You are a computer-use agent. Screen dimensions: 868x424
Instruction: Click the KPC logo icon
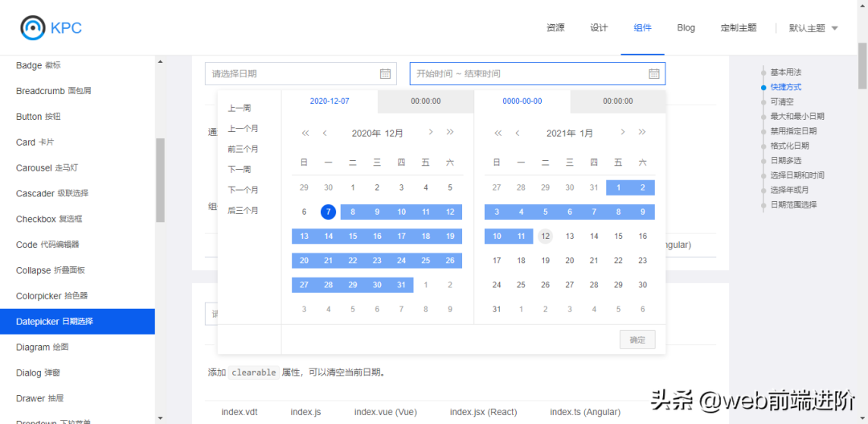[33, 27]
